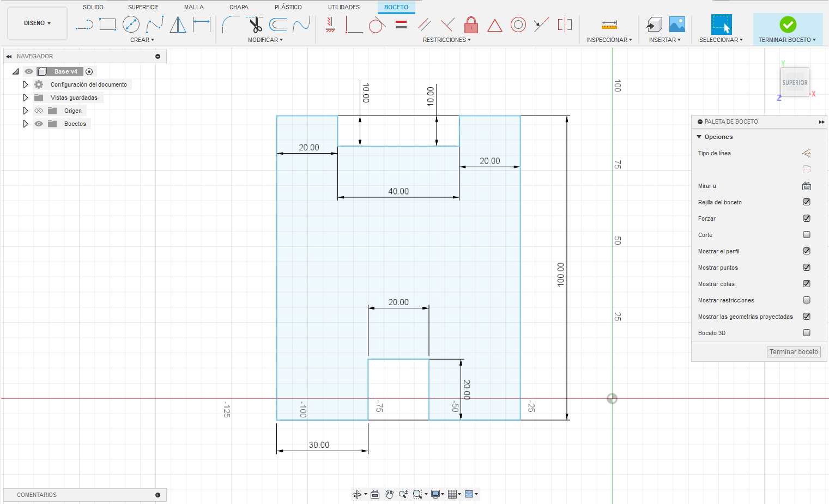Viewport: 829px width, 504px height.
Task: Expand Configuración del documento node
Action: click(x=25, y=84)
